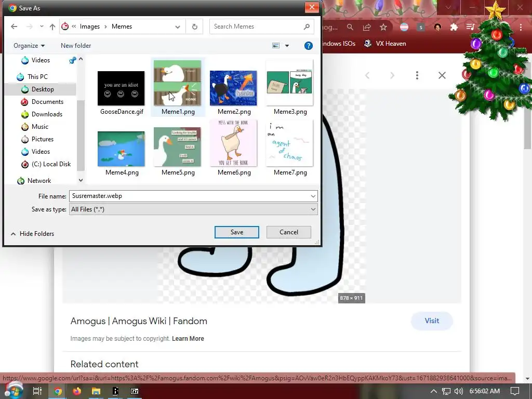This screenshot has width=532, height=399.
Task: Open Chrome extensions puzzle icon
Action: (454, 27)
